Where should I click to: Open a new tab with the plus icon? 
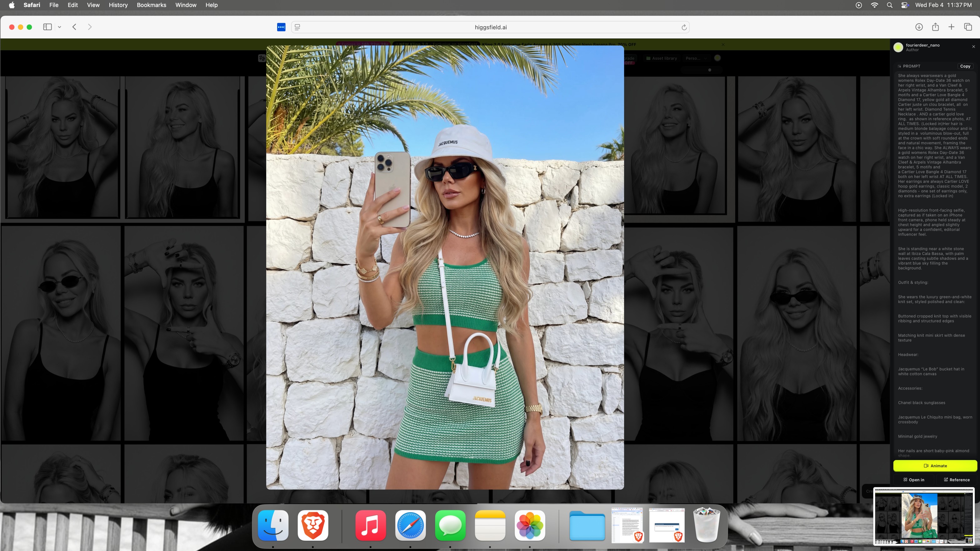click(x=952, y=27)
